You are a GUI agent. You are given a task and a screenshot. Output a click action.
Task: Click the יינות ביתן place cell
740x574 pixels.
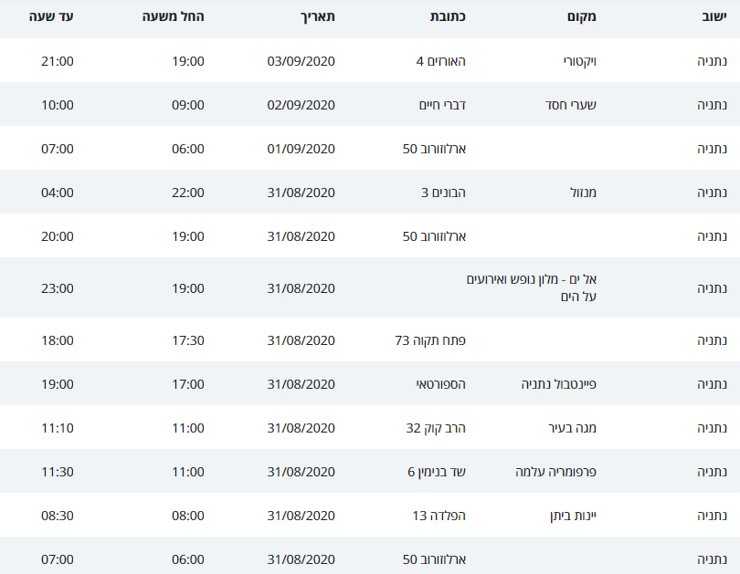(573, 515)
